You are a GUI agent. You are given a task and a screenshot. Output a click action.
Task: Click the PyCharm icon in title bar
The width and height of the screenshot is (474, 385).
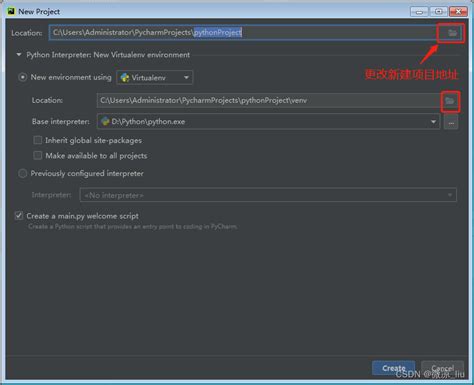[x=11, y=11]
